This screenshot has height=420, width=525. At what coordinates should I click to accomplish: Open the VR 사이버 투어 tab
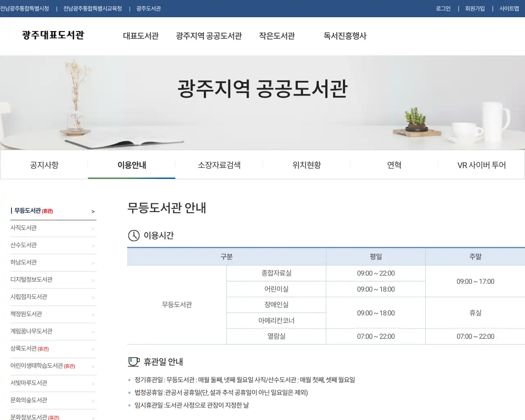(x=482, y=165)
